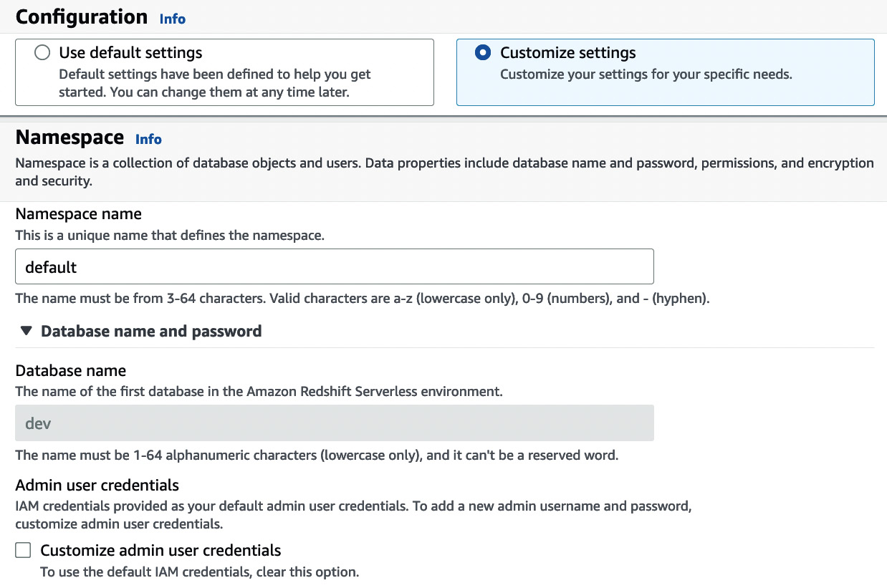Select the Use default settings radio button
This screenshot has height=588, width=887.
[43, 53]
